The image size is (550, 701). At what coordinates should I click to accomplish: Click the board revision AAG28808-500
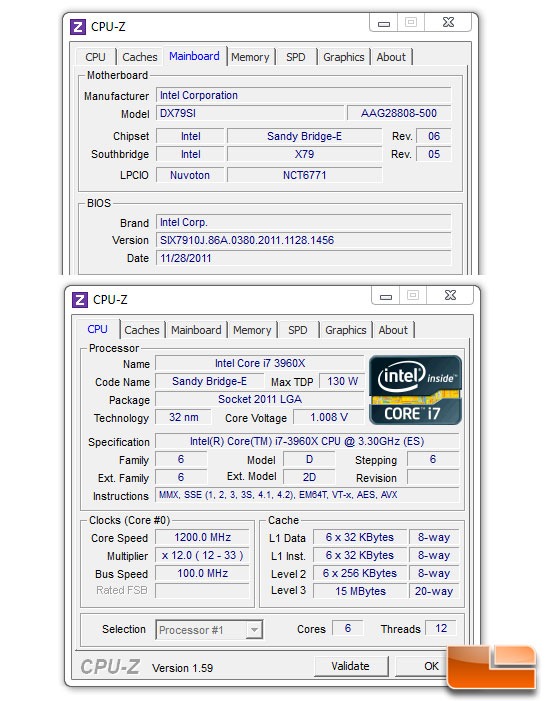click(x=399, y=113)
